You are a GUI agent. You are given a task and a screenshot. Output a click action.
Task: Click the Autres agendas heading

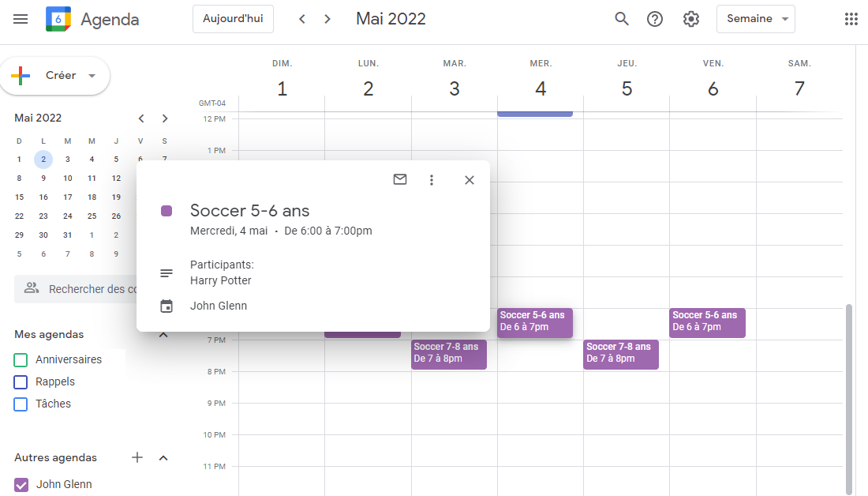tap(55, 458)
